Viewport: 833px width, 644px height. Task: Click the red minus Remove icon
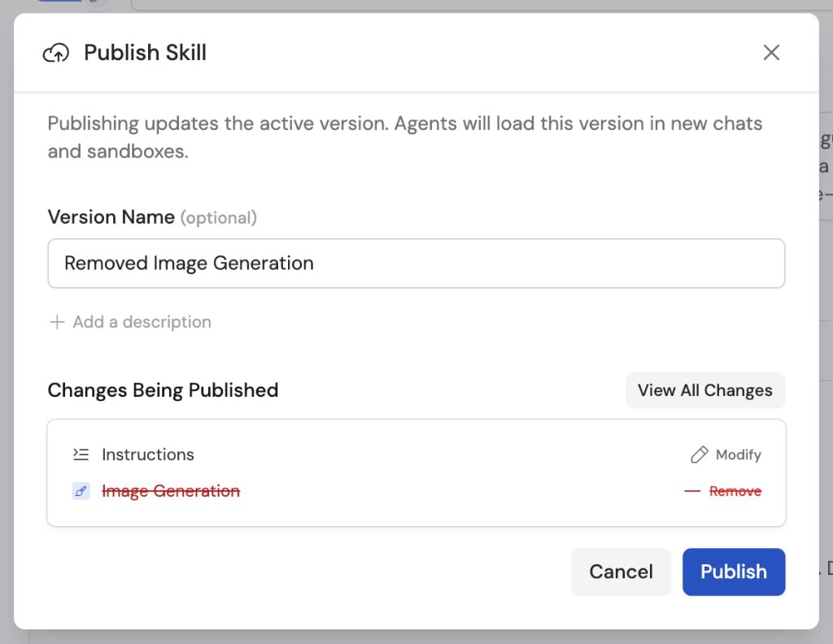coord(692,491)
